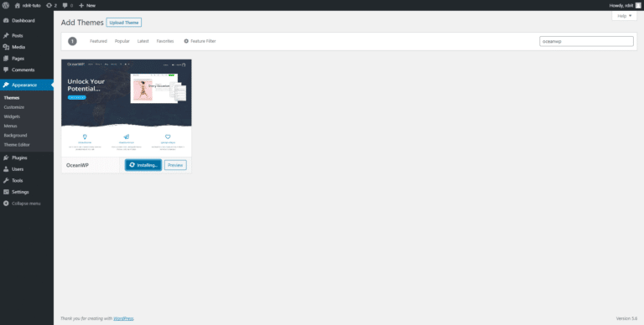
Task: Switch to Popular themes tab
Action: click(122, 41)
